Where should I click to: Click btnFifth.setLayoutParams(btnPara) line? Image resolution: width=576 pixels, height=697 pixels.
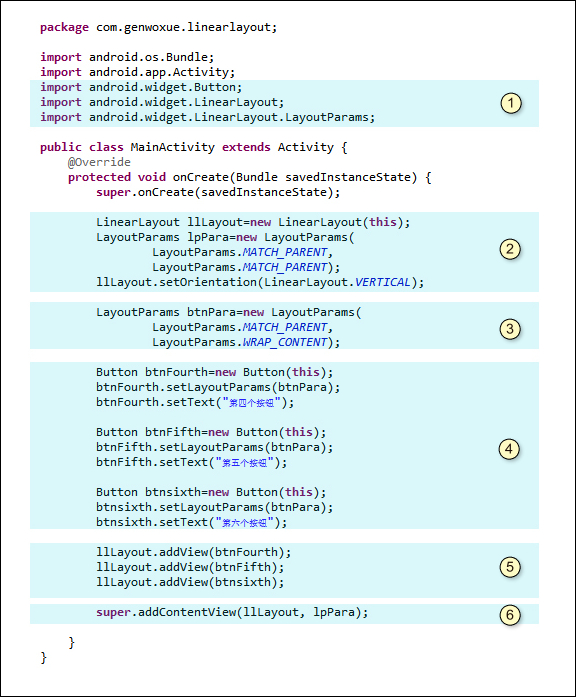coord(215,447)
